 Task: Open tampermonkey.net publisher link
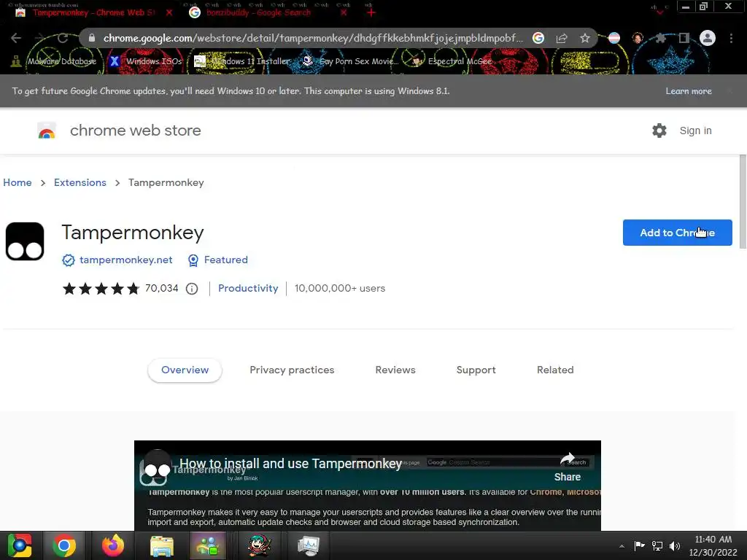tap(125, 260)
